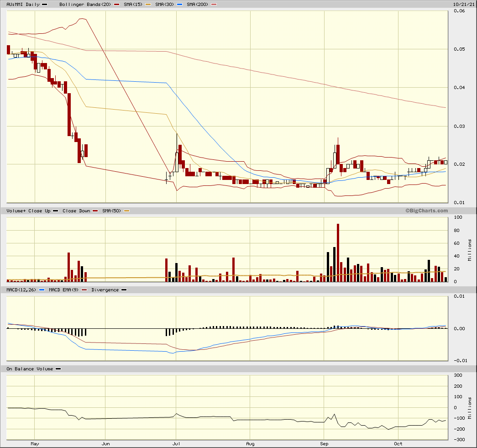Click the 0.04 price axis label

pos(459,87)
